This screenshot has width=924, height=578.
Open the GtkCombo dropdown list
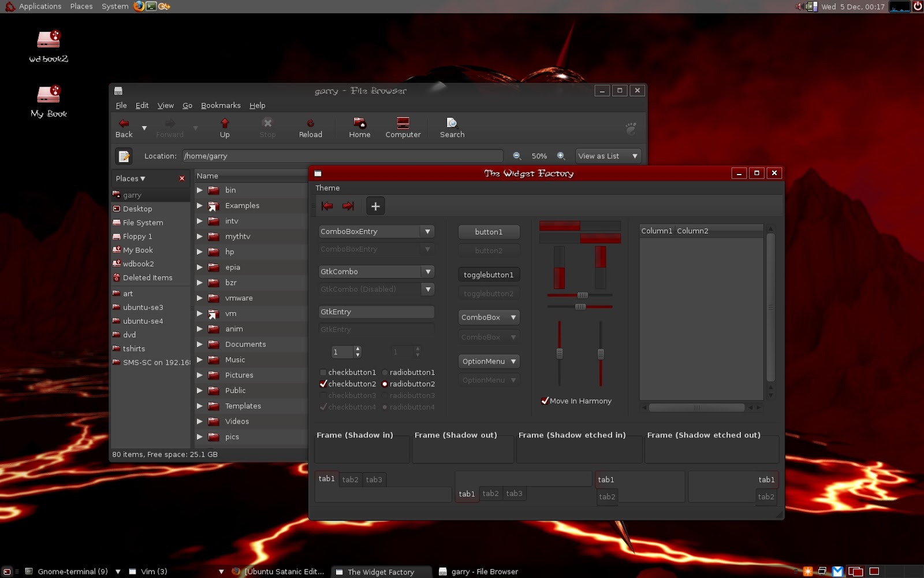coord(429,271)
